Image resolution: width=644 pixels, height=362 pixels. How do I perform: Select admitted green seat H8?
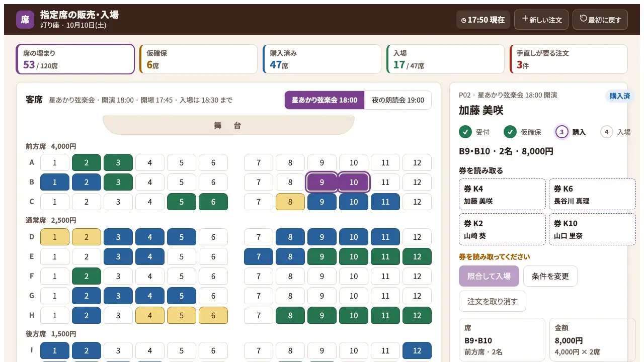point(290,316)
